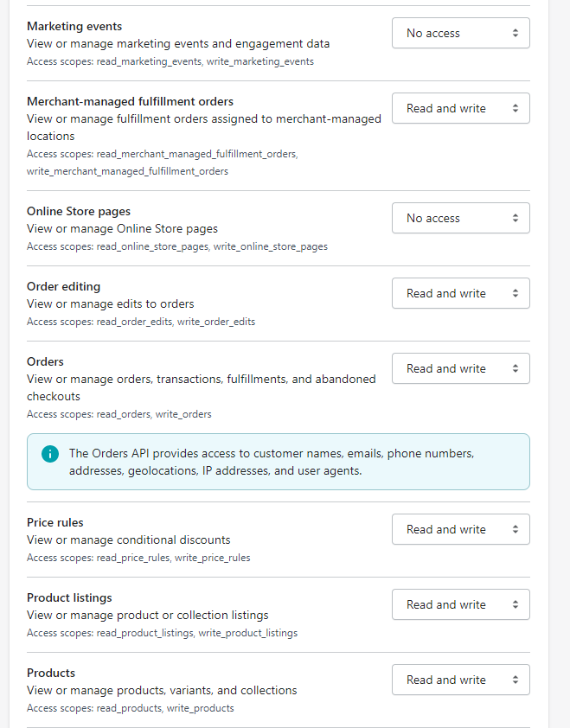Viewport: 570px width, 728px height.
Task: Open Merchant-managed fulfillment orders access dropdown
Action: click(x=460, y=108)
